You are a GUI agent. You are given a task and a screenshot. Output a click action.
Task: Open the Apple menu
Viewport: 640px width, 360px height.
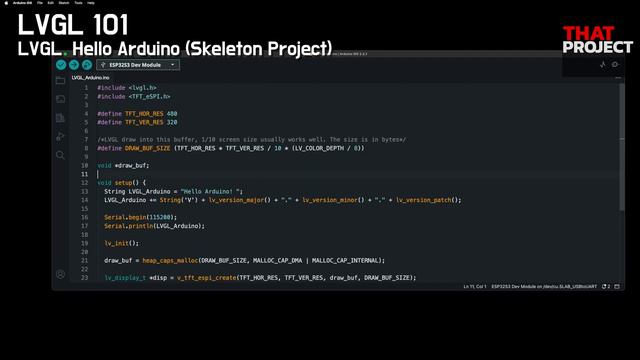(x=6, y=2)
